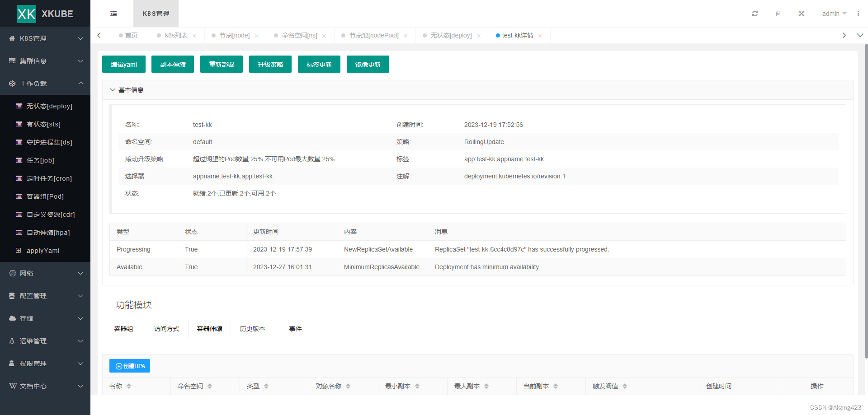Sort HPA table by 当前副本 column
The width and height of the screenshot is (868, 415).
pos(556,386)
